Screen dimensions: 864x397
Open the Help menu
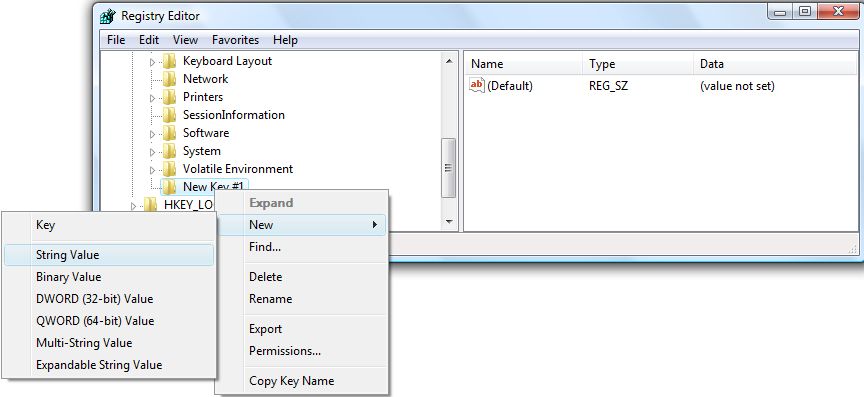[285, 40]
